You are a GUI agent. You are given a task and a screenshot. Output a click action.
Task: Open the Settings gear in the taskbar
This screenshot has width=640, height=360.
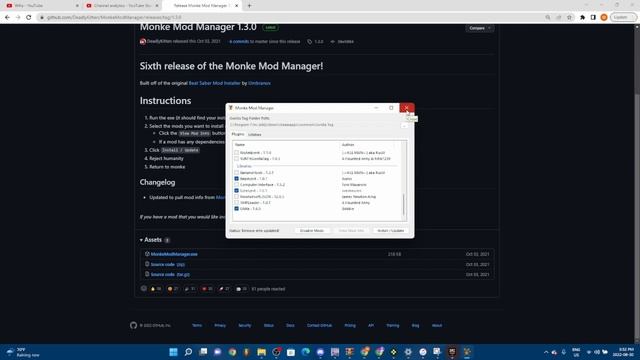(x=408, y=352)
